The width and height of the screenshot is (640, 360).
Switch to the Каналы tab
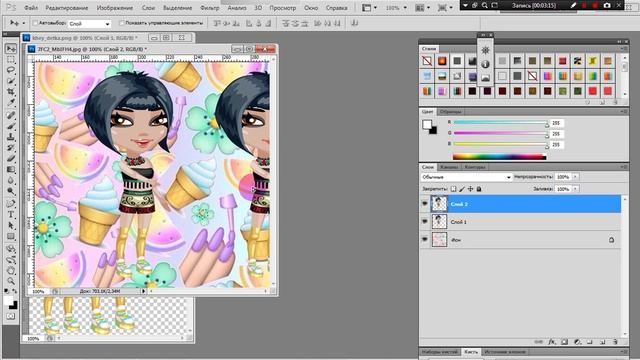tap(449, 167)
